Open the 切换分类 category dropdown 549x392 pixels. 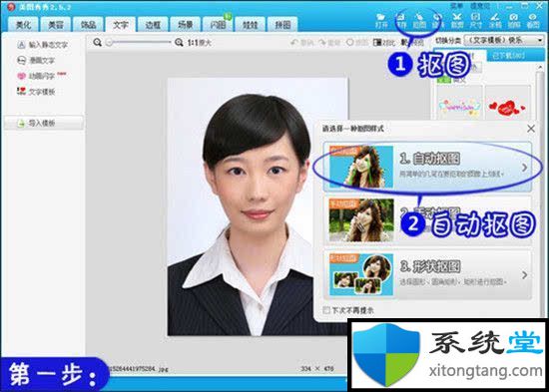[504, 40]
